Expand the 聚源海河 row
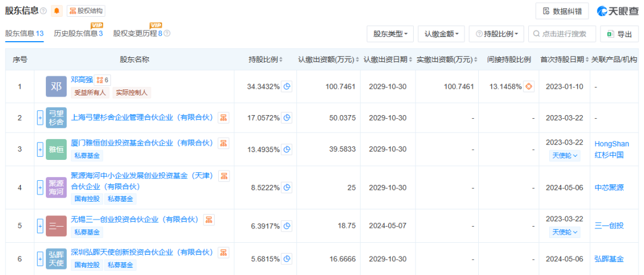Image resolution: width=644 pixels, height=275 pixels. pos(41,188)
